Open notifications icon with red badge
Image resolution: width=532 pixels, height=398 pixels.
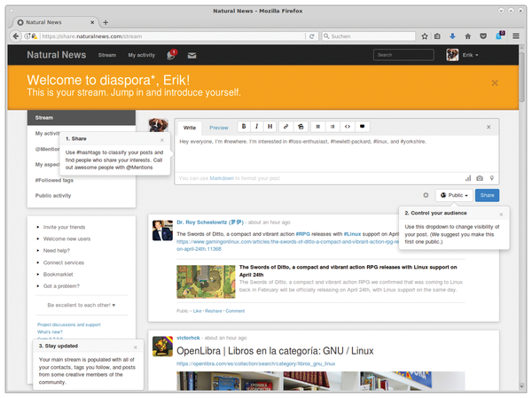tap(172, 55)
